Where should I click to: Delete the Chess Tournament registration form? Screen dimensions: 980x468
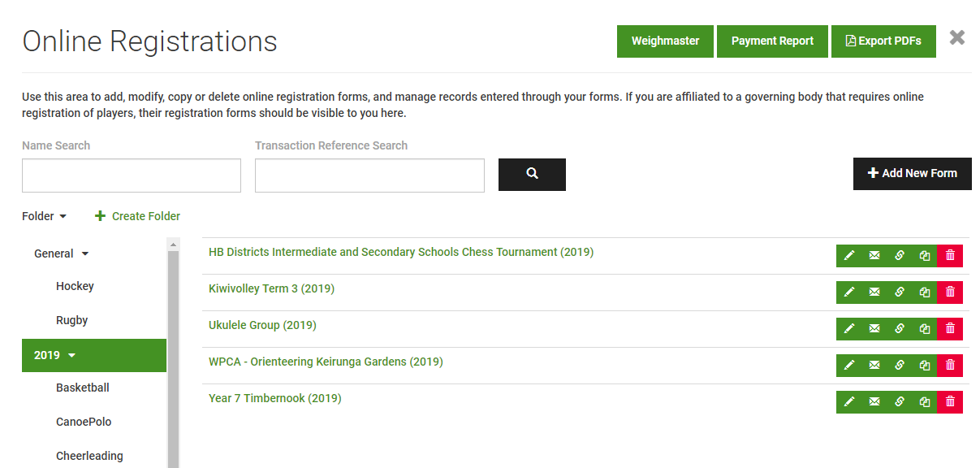point(949,256)
